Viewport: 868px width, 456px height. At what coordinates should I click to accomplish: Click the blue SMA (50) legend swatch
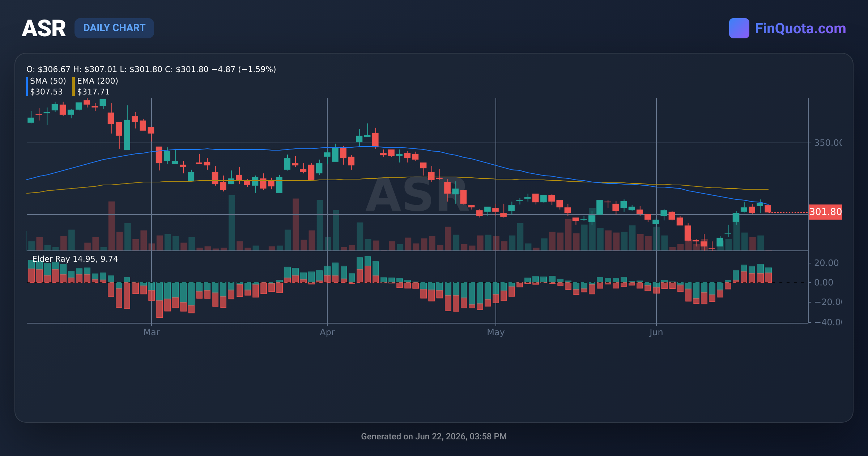(27, 86)
